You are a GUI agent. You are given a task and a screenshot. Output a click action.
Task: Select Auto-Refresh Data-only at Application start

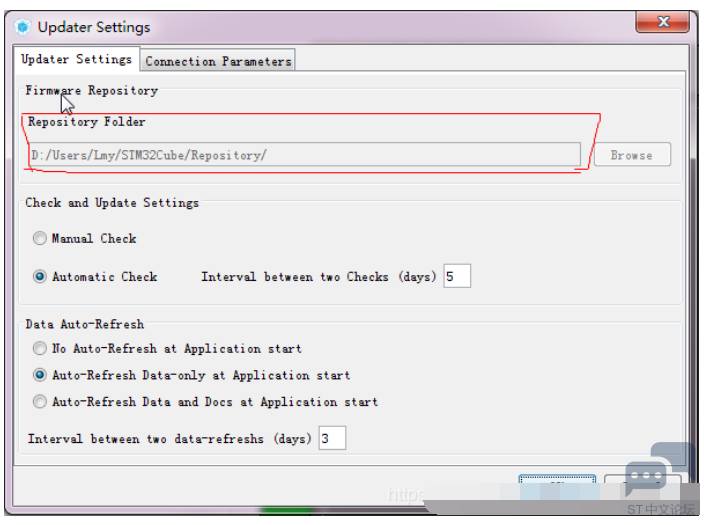tap(40, 375)
